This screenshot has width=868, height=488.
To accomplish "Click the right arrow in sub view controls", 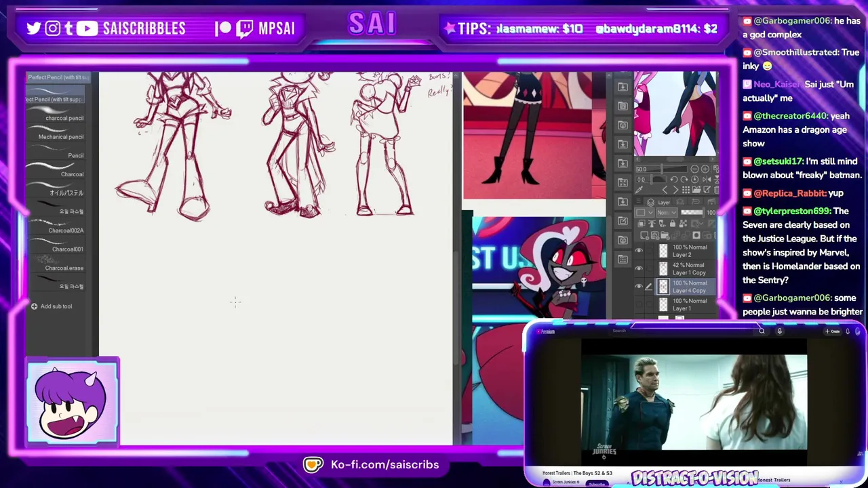I will click(x=675, y=190).
